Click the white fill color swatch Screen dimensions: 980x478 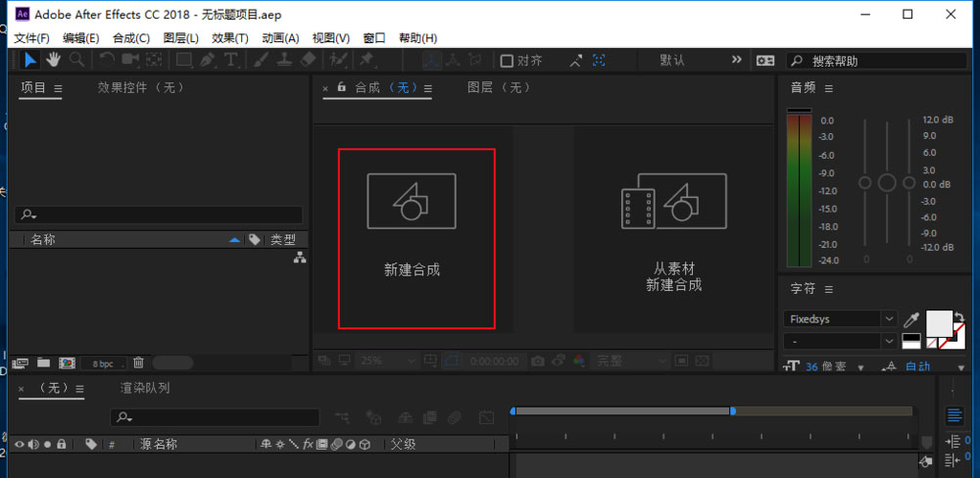click(x=939, y=323)
